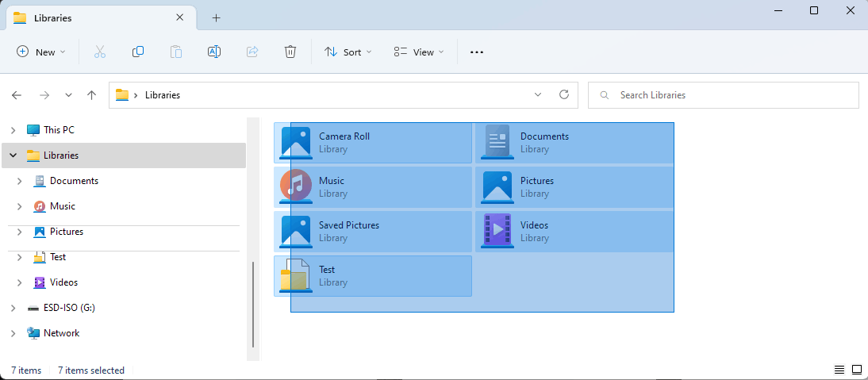Click the Cut scissors icon

pyautogui.click(x=100, y=52)
